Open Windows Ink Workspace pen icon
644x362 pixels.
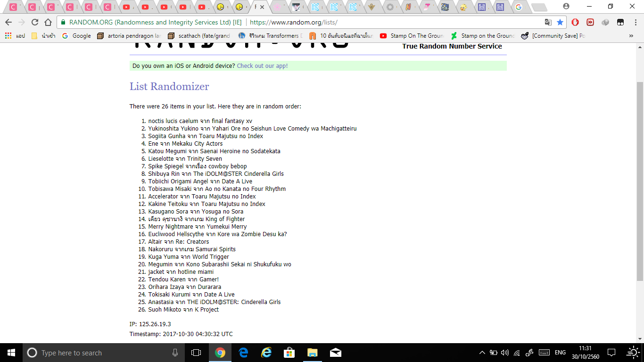point(529,353)
